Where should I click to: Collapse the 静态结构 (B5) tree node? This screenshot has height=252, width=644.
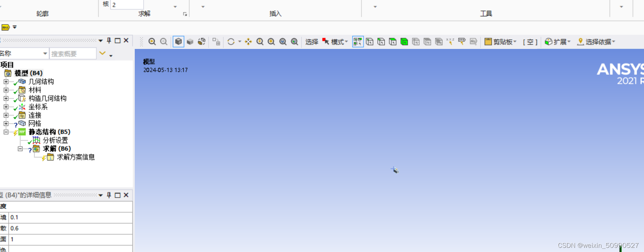click(6, 132)
